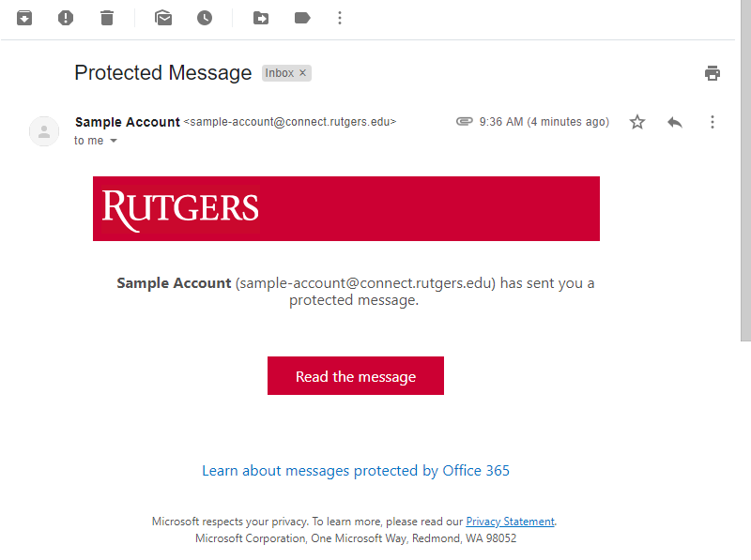This screenshot has height=560, width=751.
Task: Delete the Protected Message email
Action: (x=107, y=18)
